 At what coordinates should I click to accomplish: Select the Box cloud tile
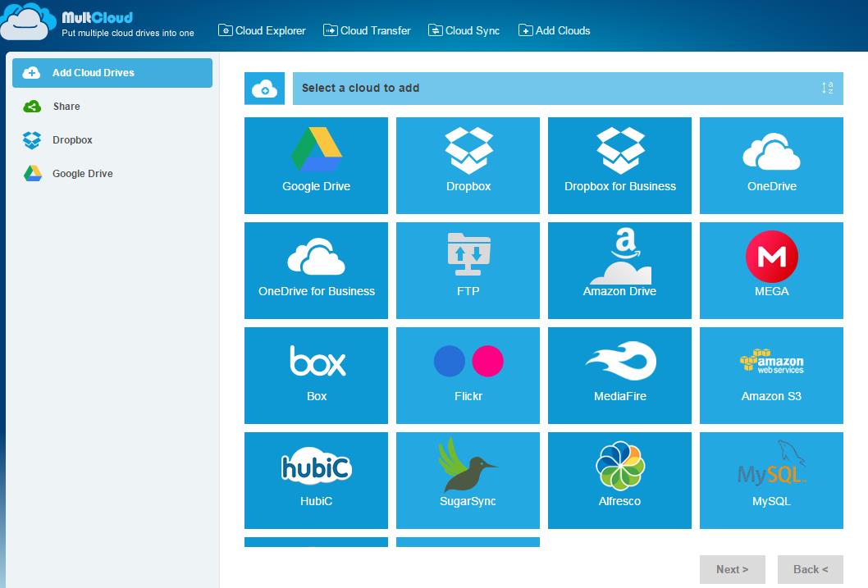[x=316, y=376]
